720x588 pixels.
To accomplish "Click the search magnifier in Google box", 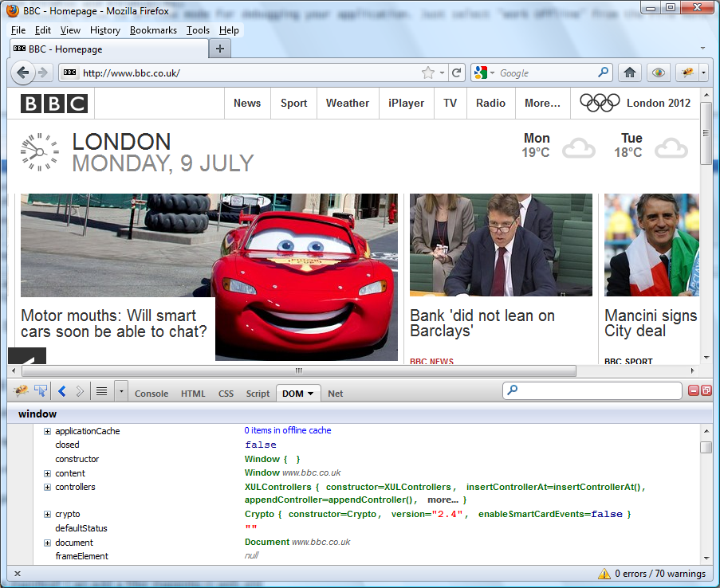I will tap(604, 72).
